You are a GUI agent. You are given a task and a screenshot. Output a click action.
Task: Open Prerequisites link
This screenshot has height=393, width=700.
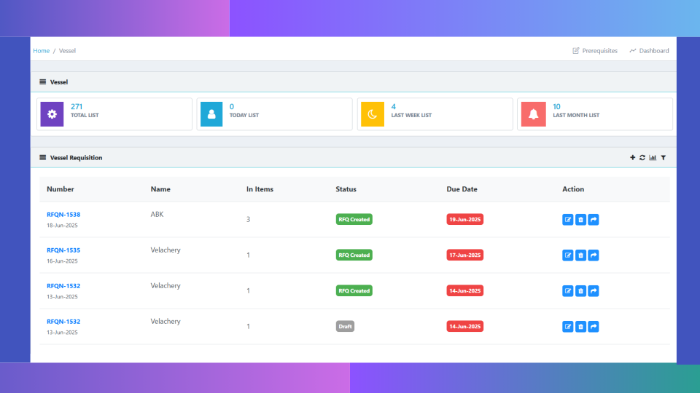595,50
